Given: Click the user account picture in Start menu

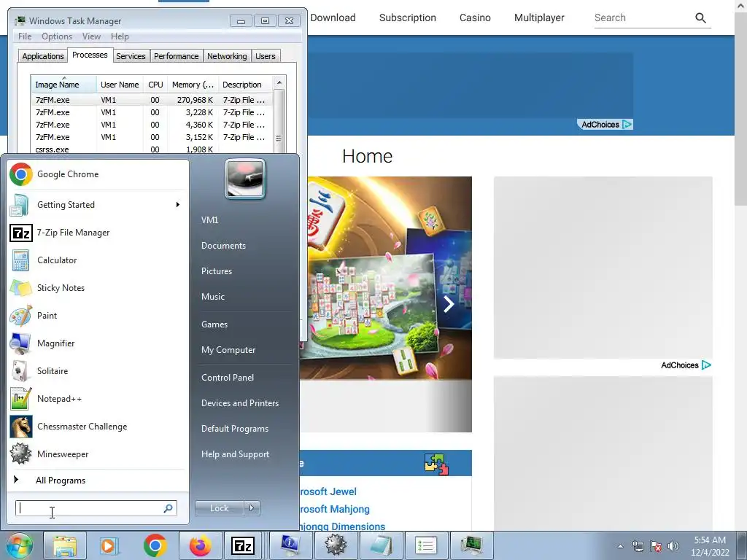Looking at the screenshot, I should tap(245, 179).
